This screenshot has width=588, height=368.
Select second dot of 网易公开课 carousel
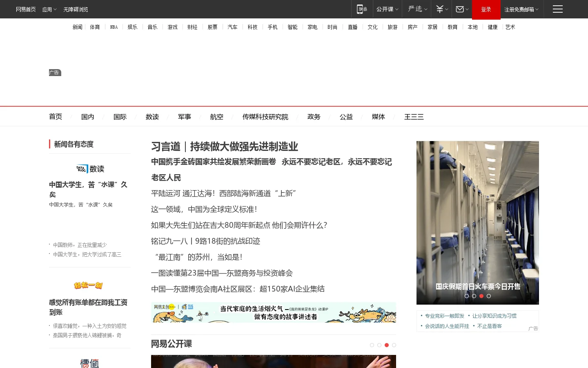pos(379,345)
